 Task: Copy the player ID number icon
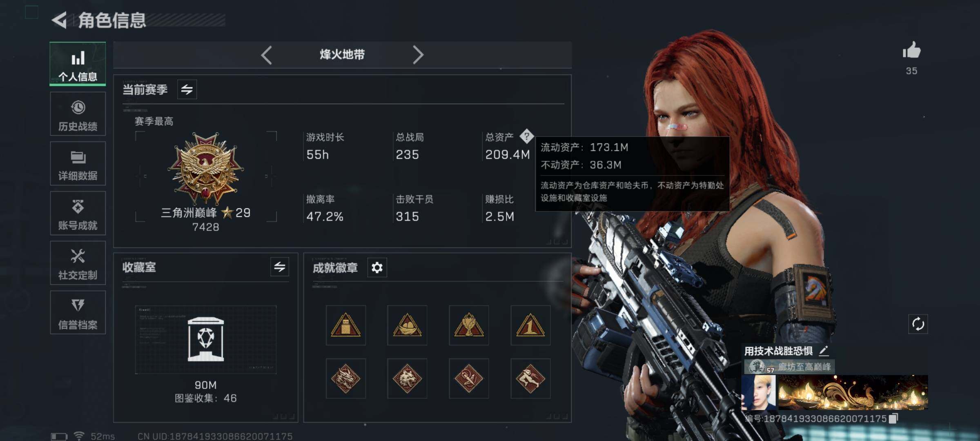[x=893, y=419]
